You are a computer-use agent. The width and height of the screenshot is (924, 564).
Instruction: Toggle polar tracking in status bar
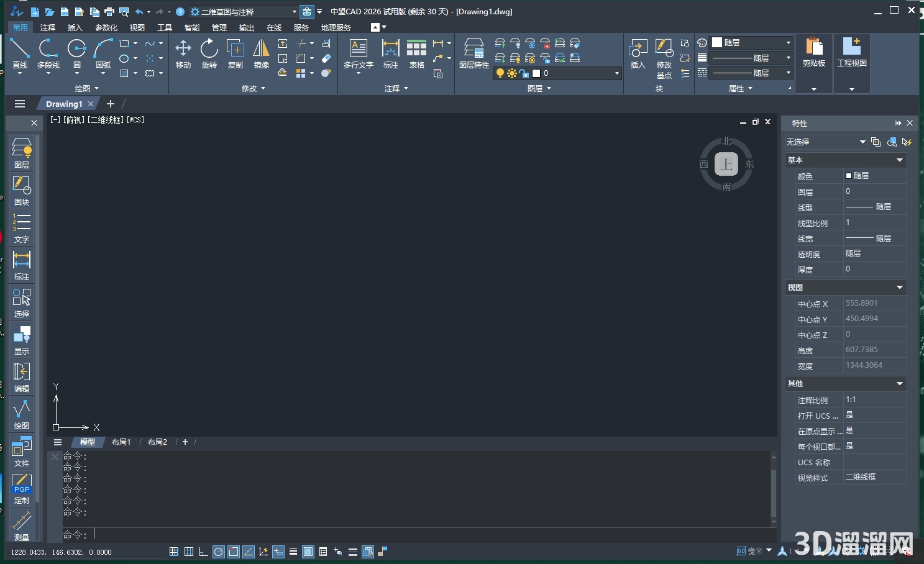tap(219, 552)
